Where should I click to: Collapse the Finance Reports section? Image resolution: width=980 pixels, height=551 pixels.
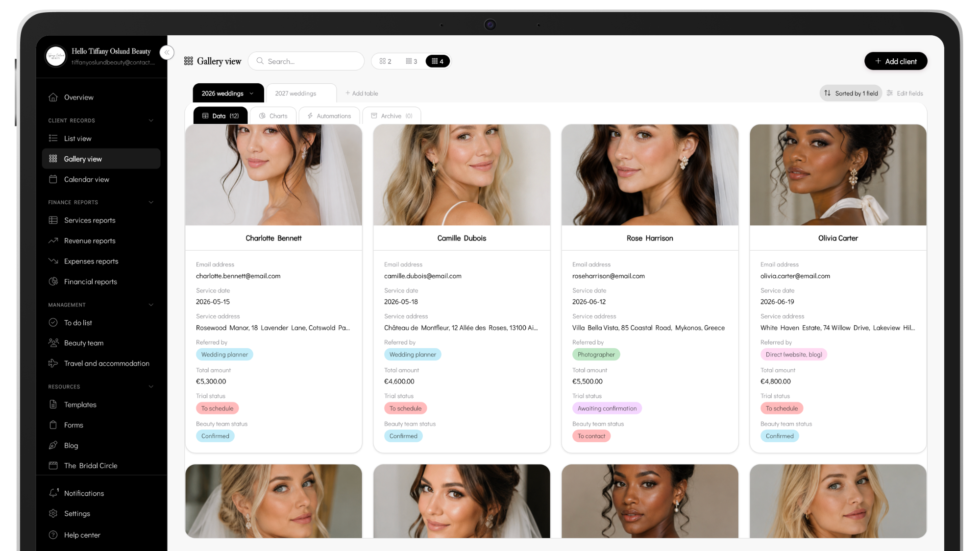tap(151, 202)
